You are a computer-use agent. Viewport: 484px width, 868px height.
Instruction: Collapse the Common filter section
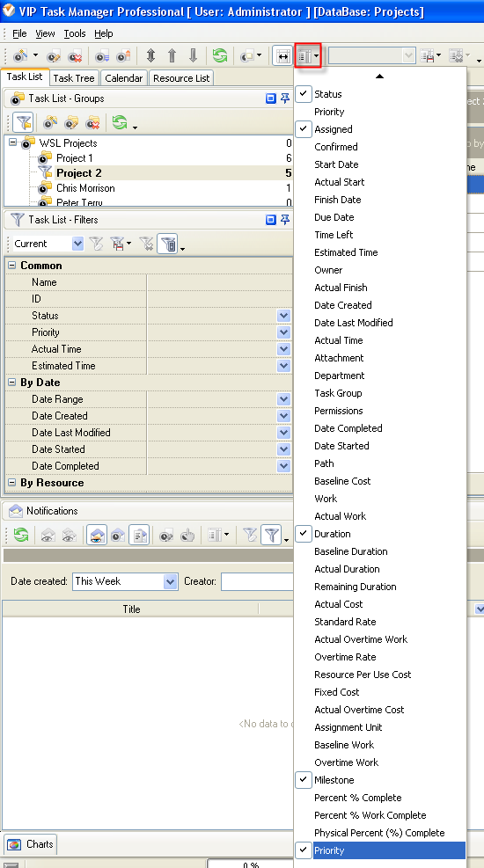[x=11, y=266]
